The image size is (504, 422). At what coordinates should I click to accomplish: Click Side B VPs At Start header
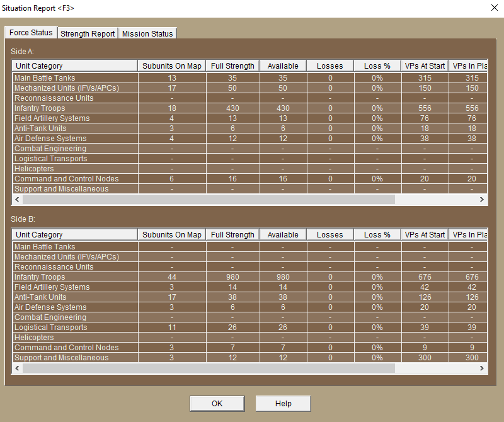425,235
